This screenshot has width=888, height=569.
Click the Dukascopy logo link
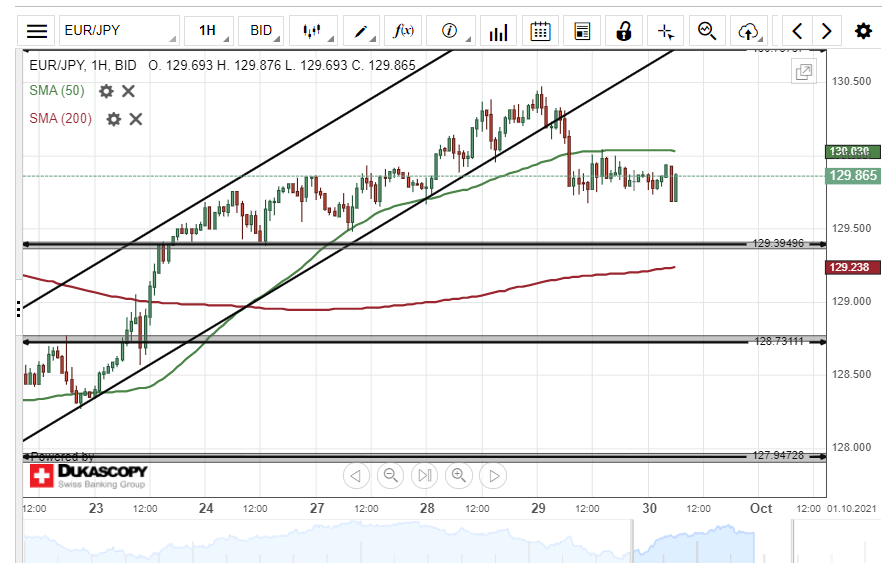pyautogui.click(x=88, y=475)
